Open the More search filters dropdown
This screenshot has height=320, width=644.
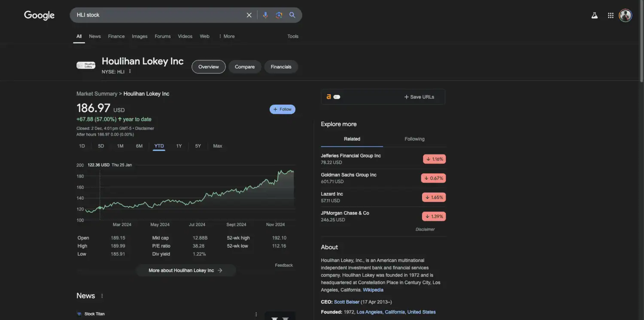pos(227,36)
